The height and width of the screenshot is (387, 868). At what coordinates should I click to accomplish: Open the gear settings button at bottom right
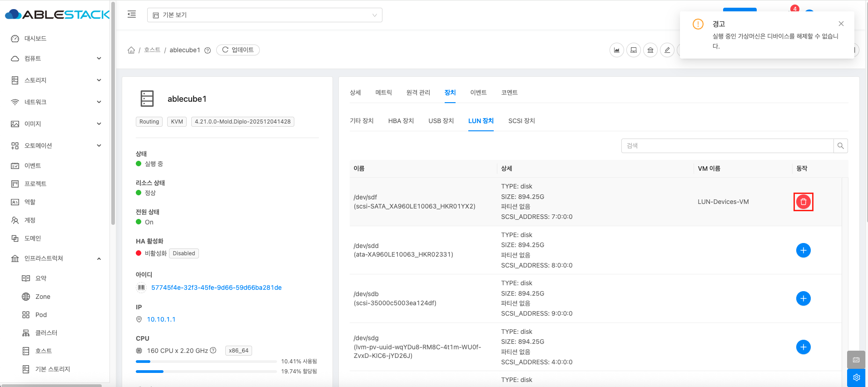856,377
